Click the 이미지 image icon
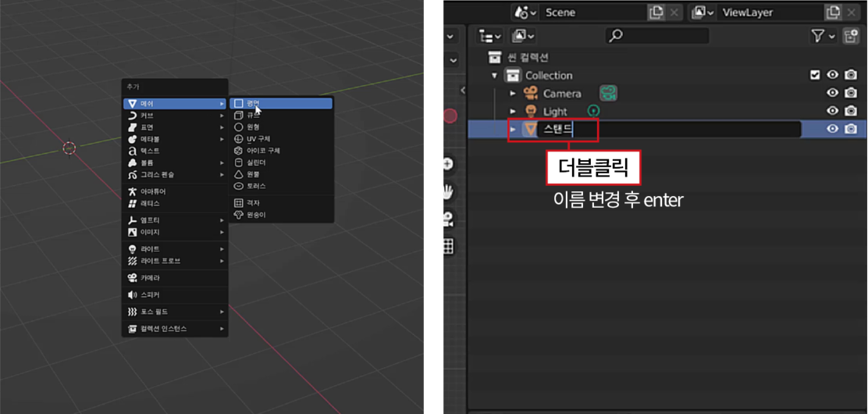 pyautogui.click(x=132, y=232)
